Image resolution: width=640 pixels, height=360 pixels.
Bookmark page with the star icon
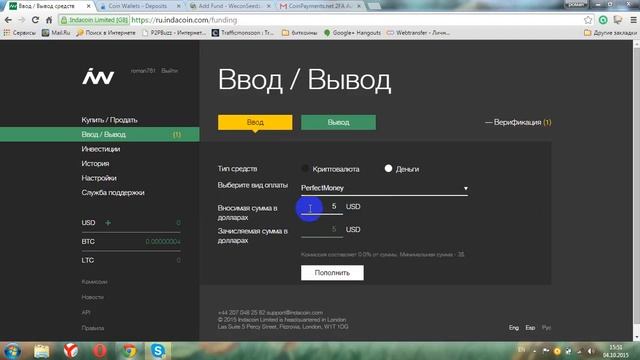pyautogui.click(x=588, y=20)
